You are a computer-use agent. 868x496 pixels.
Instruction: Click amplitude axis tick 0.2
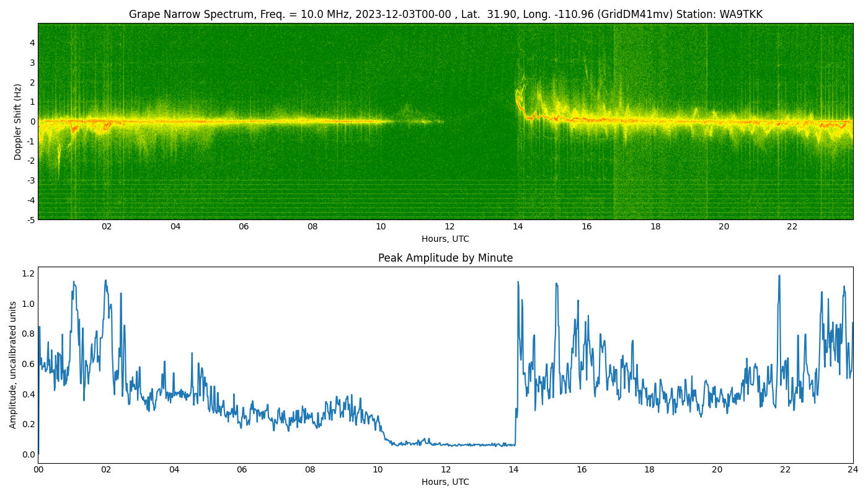click(x=29, y=424)
